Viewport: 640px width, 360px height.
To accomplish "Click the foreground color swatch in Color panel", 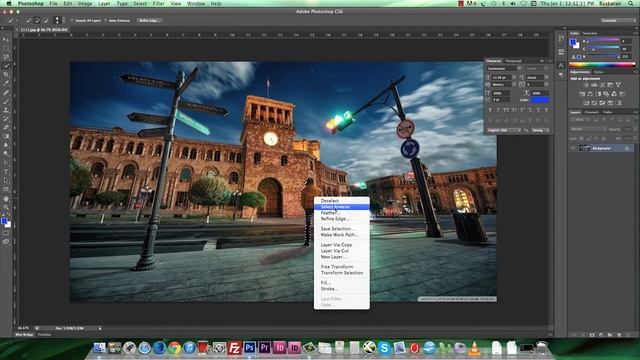I will click(573, 42).
